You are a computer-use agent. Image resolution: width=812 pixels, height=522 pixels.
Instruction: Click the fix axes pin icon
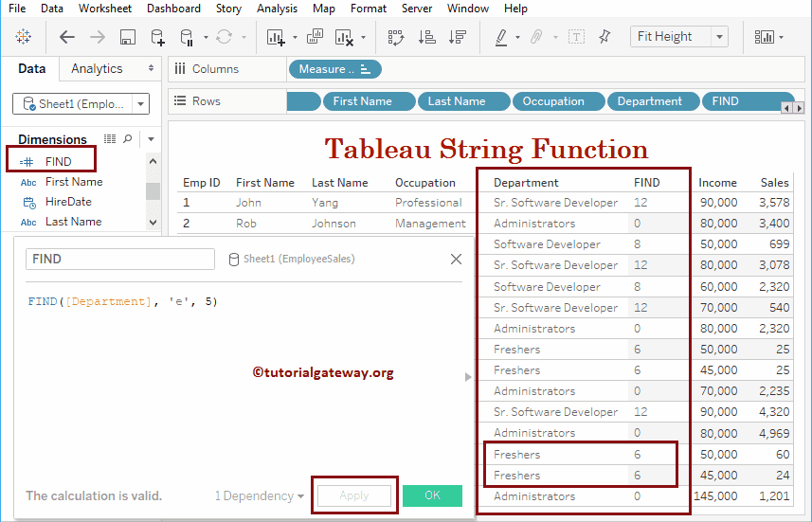pyautogui.click(x=604, y=37)
